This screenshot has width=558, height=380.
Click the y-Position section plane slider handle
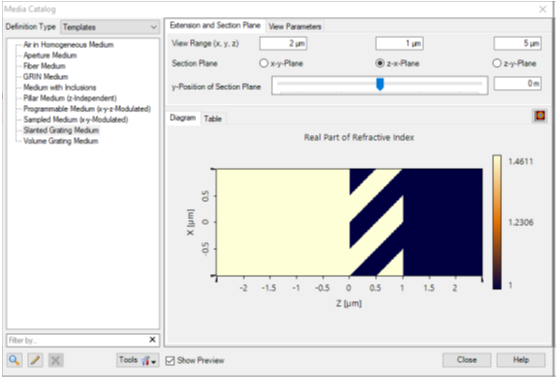click(380, 84)
